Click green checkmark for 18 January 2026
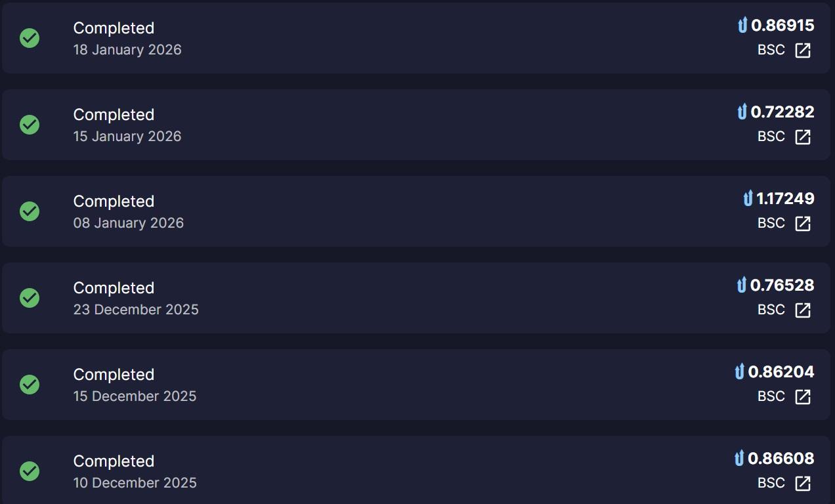 coord(30,38)
